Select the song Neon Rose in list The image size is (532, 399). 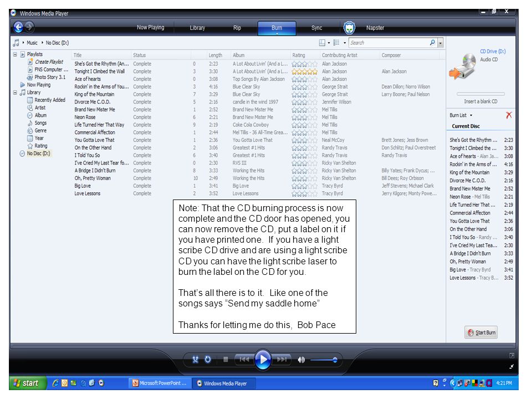[x=85, y=117]
